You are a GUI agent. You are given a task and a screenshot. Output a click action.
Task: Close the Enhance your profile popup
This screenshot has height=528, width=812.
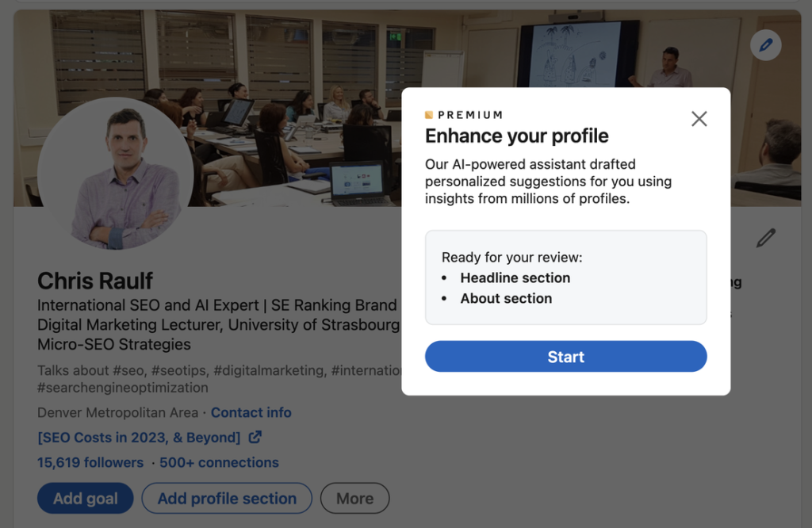click(699, 119)
